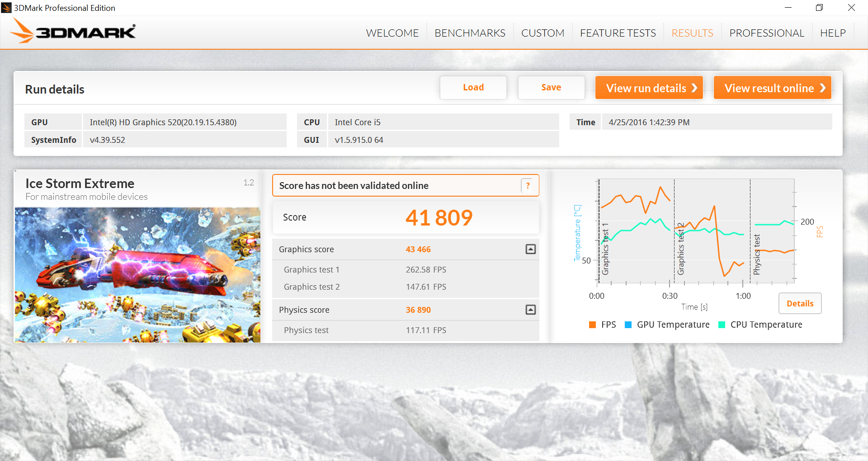Open the Help tab
The image size is (868, 461).
833,33
